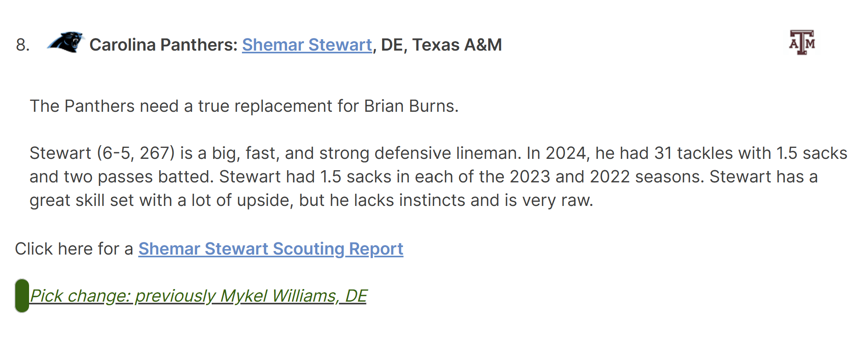
Task: Click 'Scouting Report' words in the blue link
Action: pos(338,249)
